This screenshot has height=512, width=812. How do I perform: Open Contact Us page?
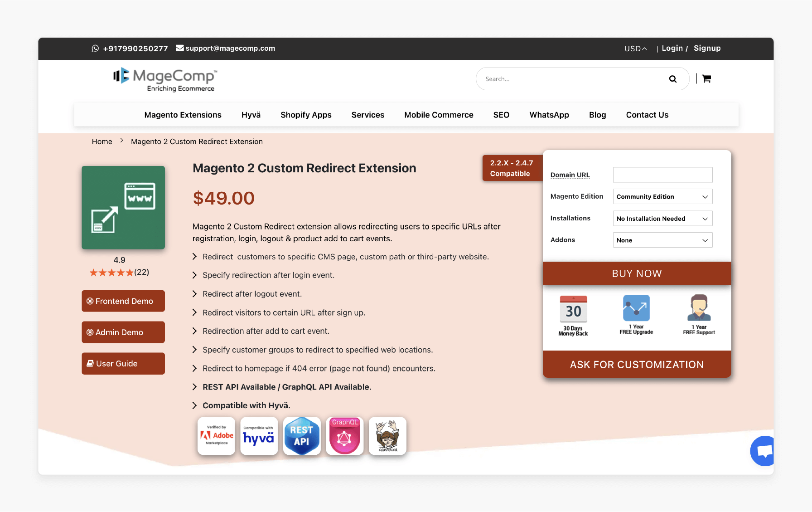(x=647, y=115)
